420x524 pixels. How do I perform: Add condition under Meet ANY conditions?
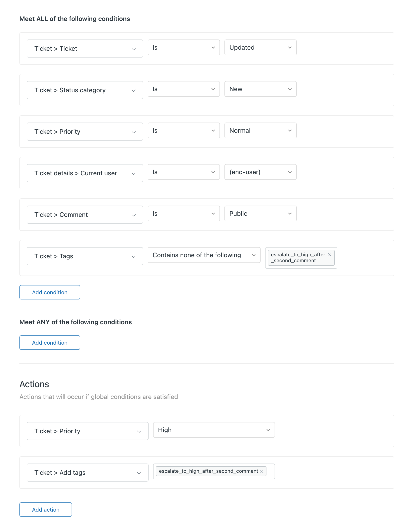click(x=49, y=342)
